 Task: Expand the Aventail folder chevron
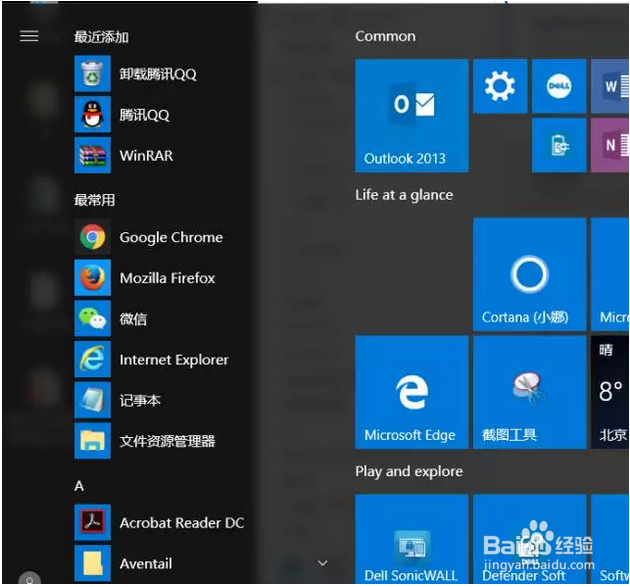pyautogui.click(x=323, y=563)
